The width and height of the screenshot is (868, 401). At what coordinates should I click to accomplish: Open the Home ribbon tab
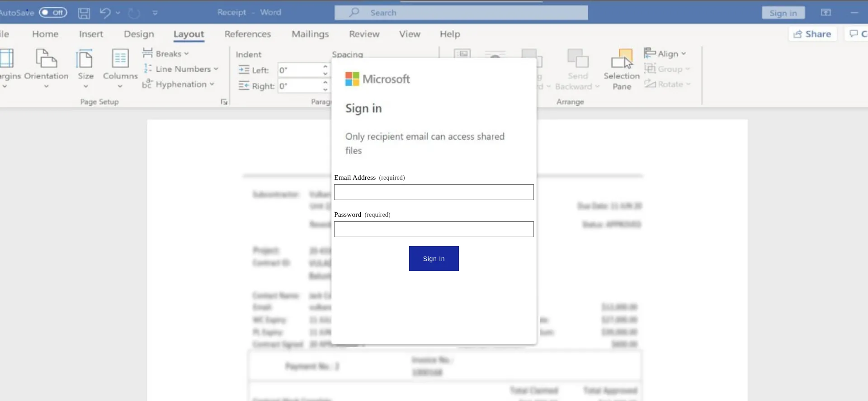click(x=45, y=34)
